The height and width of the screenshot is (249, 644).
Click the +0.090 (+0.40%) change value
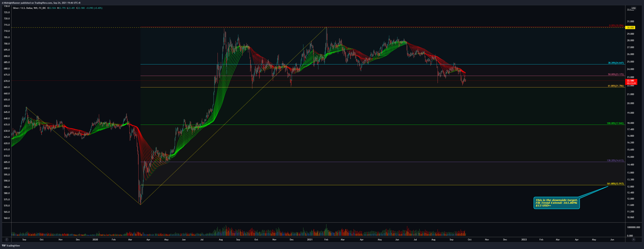(x=94, y=8)
